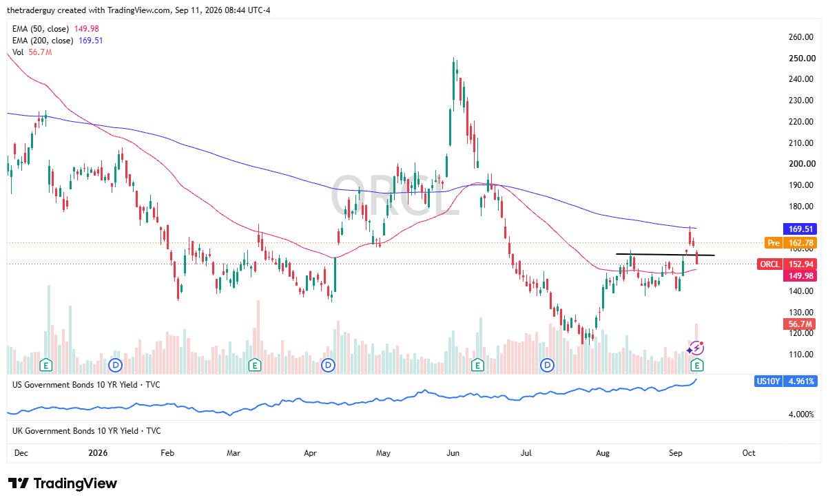Click the 110.00 price axis label
This screenshot has width=828, height=504.
801,355
